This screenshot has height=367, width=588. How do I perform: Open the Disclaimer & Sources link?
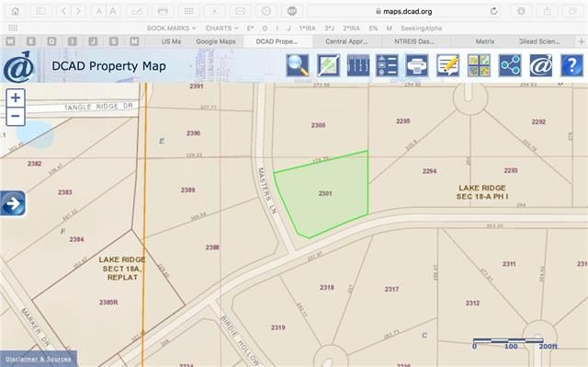pyautogui.click(x=39, y=359)
